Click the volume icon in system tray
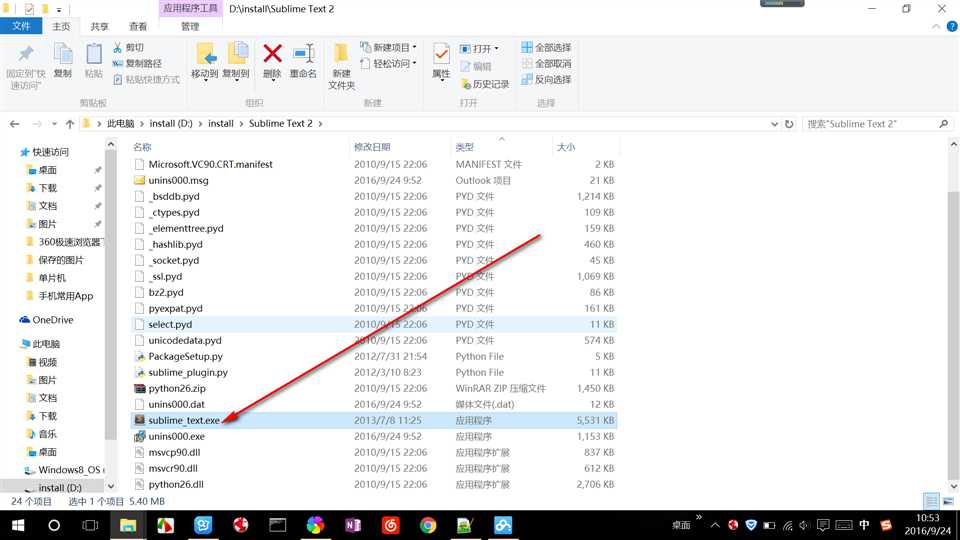Screen dimensions: 960x540 pos(804,525)
